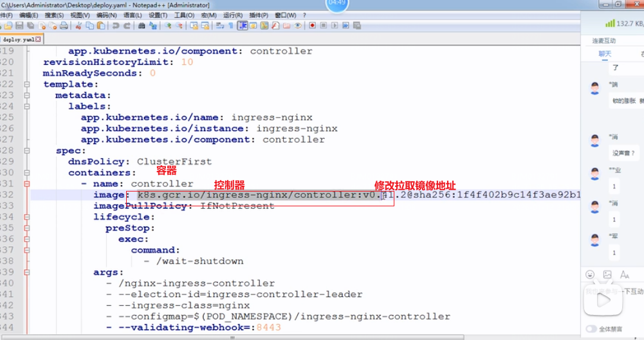644x340 pixels.
Task: Collapse the metadata: fold marker
Action: pyautogui.click(x=26, y=95)
